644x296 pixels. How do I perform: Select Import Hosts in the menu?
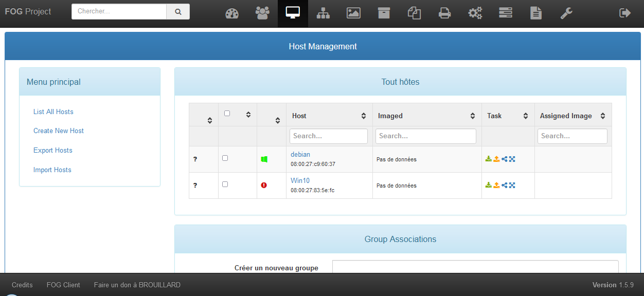click(x=52, y=170)
